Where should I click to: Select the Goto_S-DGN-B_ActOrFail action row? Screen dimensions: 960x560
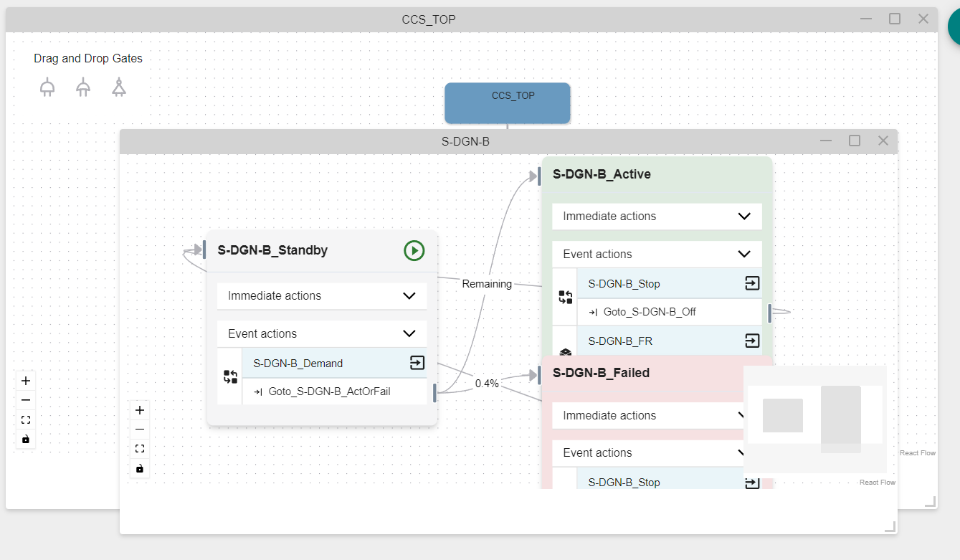click(334, 391)
